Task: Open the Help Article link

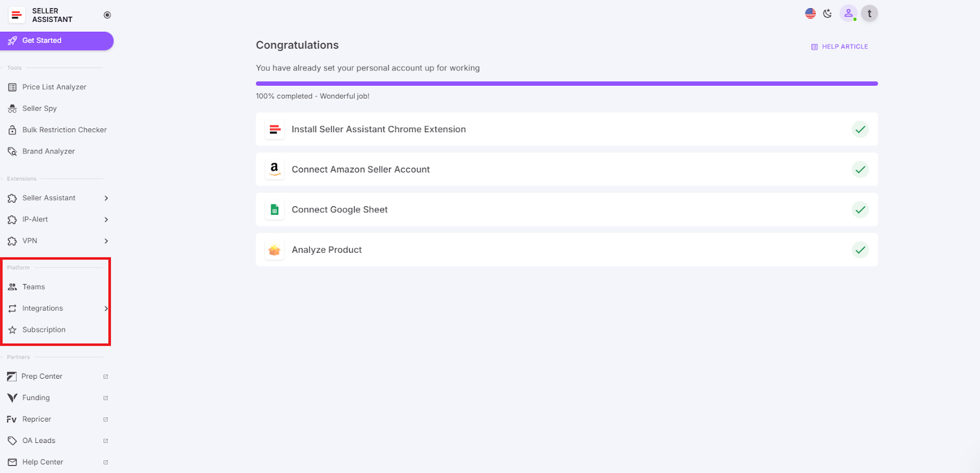Action: pos(840,47)
